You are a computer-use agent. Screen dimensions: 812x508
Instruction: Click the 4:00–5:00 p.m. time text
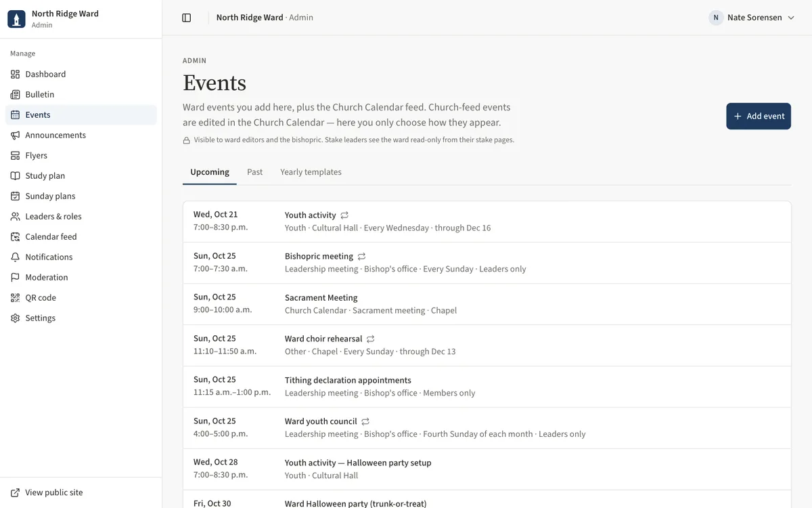pos(221,433)
